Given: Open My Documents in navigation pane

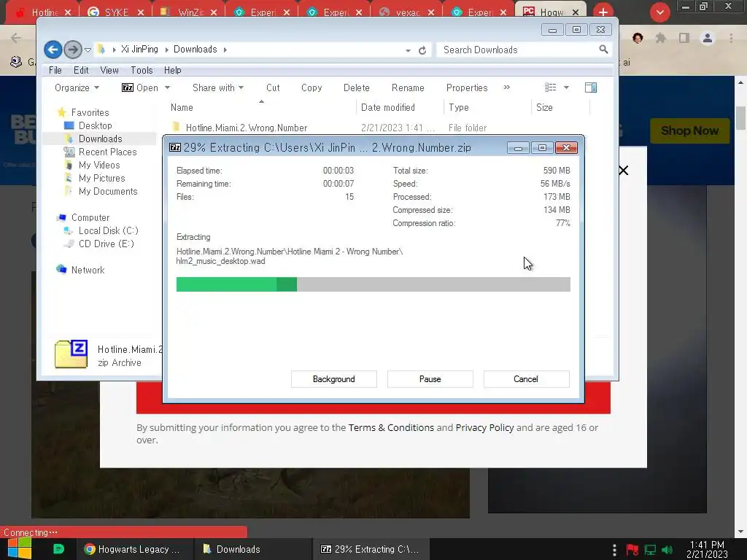Looking at the screenshot, I should 108,192.
